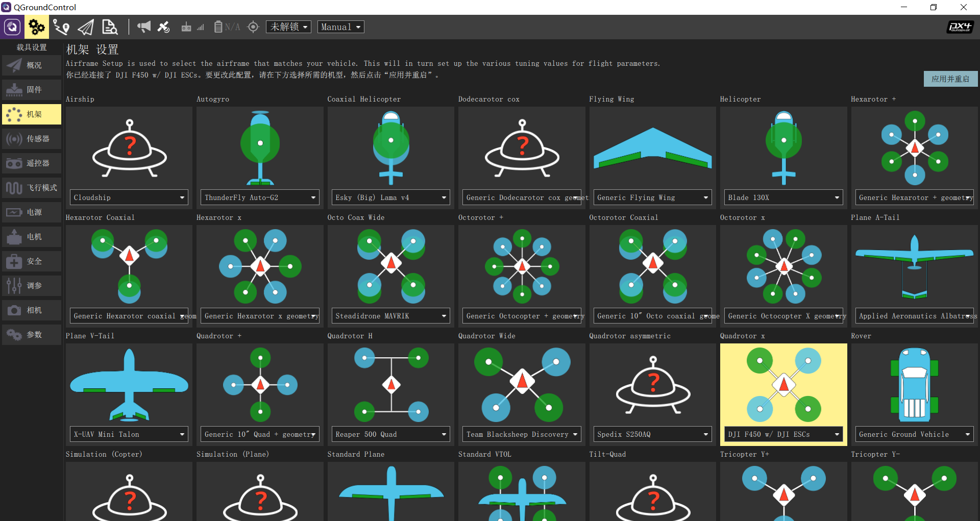Click the 应用并重启 apply and restart button

point(950,79)
